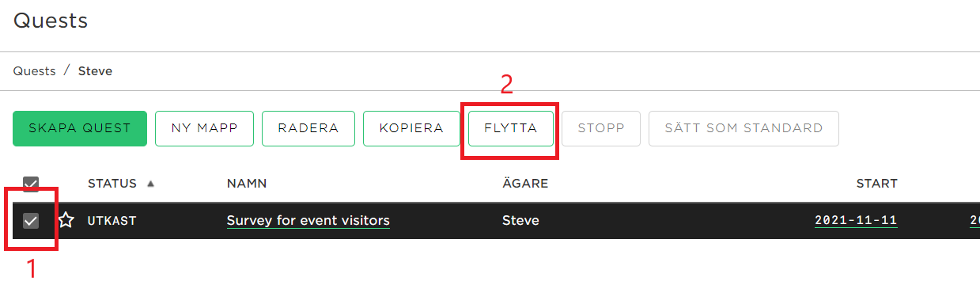Sort by the STATUS column header

coord(112,184)
